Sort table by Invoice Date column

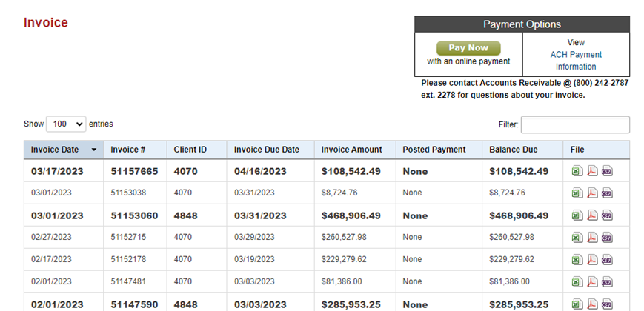(x=63, y=150)
